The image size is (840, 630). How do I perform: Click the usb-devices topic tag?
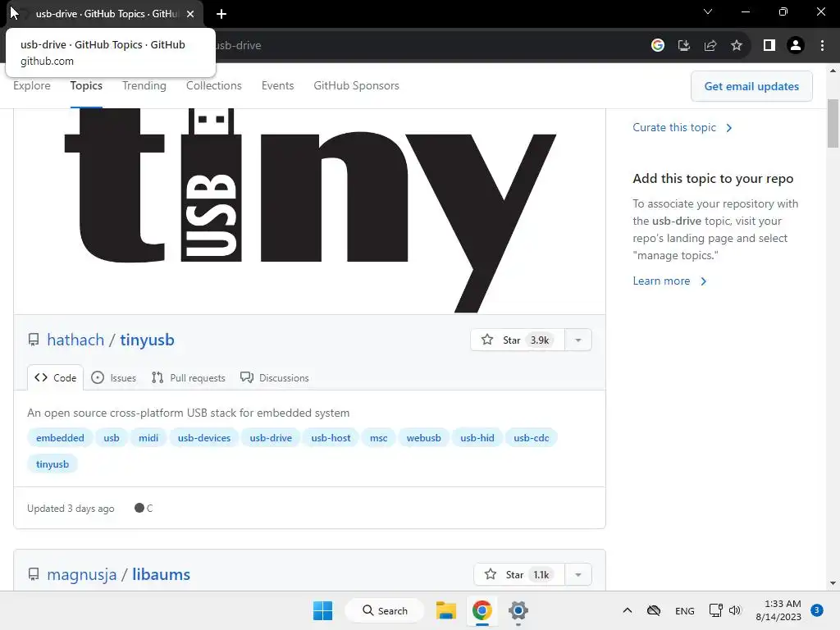[x=204, y=438]
